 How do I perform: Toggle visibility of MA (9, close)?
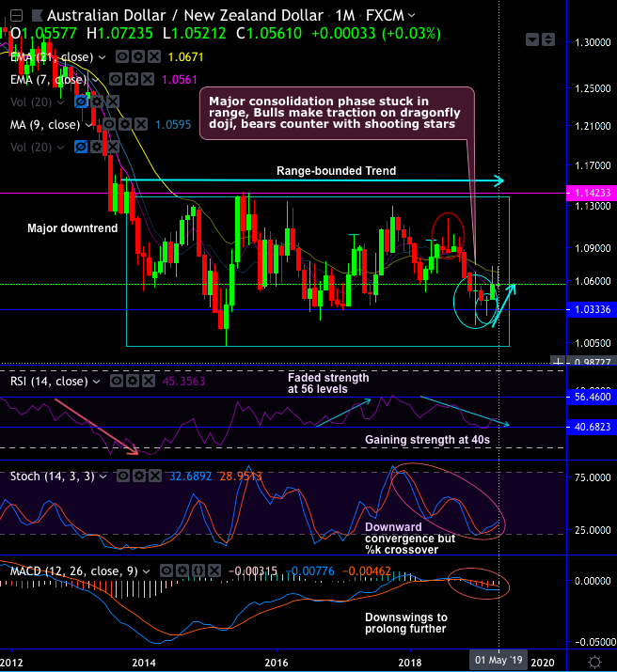pyautogui.click(x=109, y=124)
